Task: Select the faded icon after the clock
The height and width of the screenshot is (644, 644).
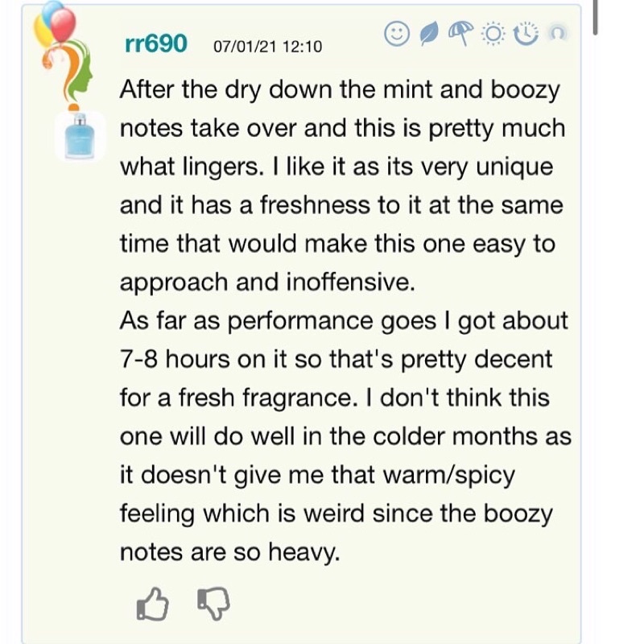Action: coord(557,33)
